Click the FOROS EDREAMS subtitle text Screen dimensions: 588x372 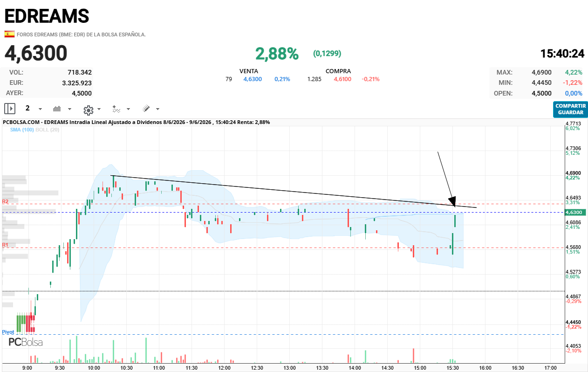point(81,34)
